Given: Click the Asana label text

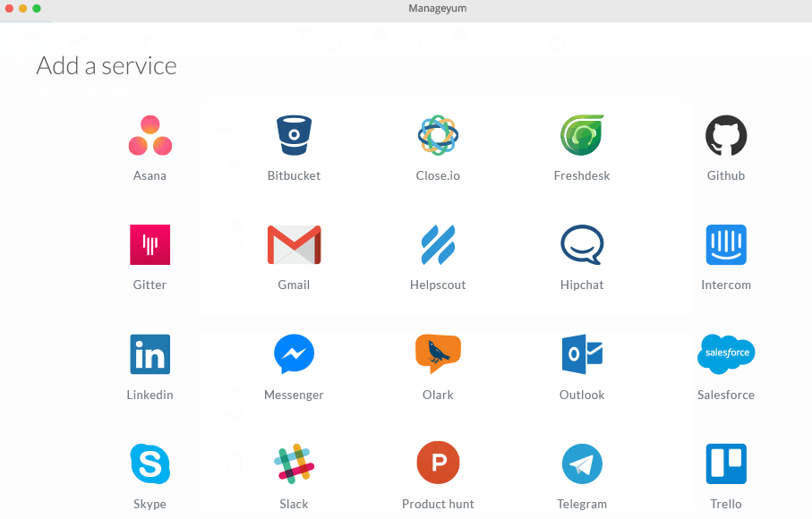Looking at the screenshot, I should (x=150, y=176).
